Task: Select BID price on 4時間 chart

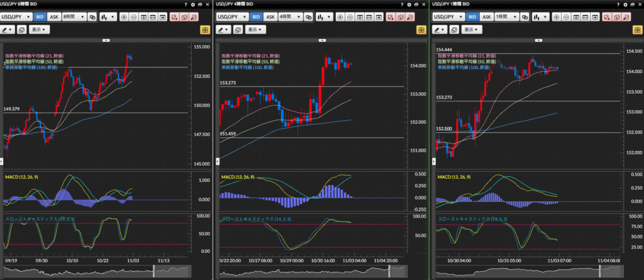Action: tap(256, 17)
